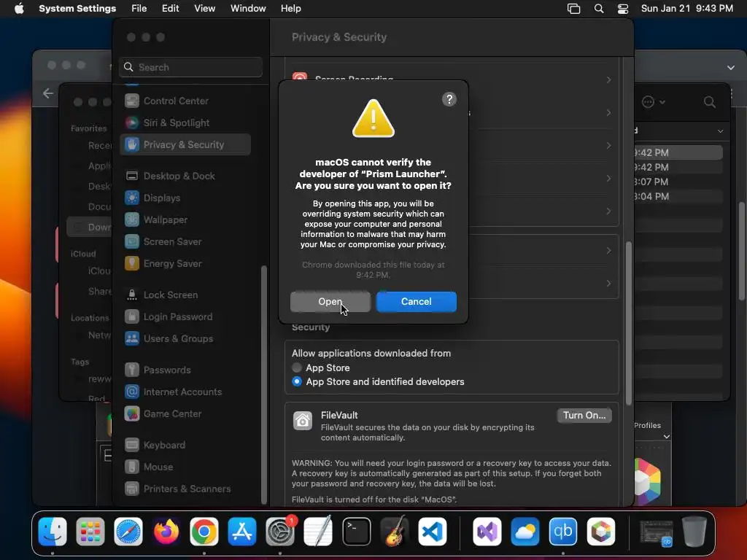Open the System Settings menu
Image resolution: width=747 pixels, height=560 pixels.
pyautogui.click(x=77, y=9)
